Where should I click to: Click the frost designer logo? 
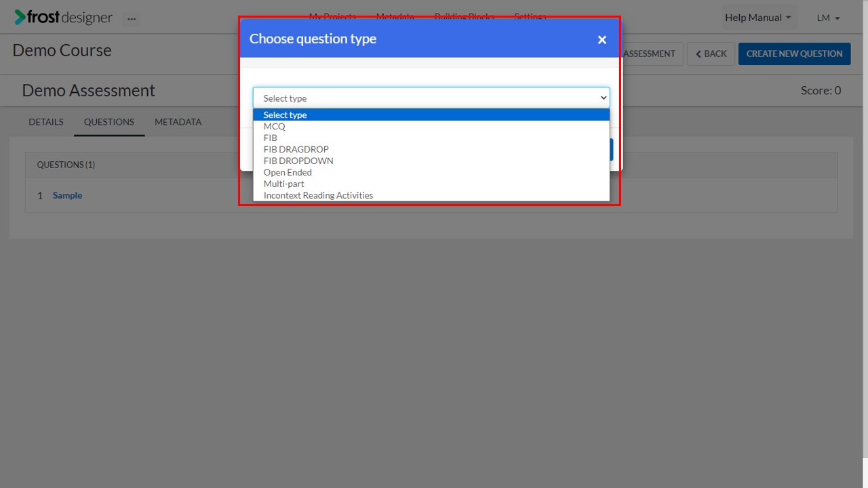63,18
